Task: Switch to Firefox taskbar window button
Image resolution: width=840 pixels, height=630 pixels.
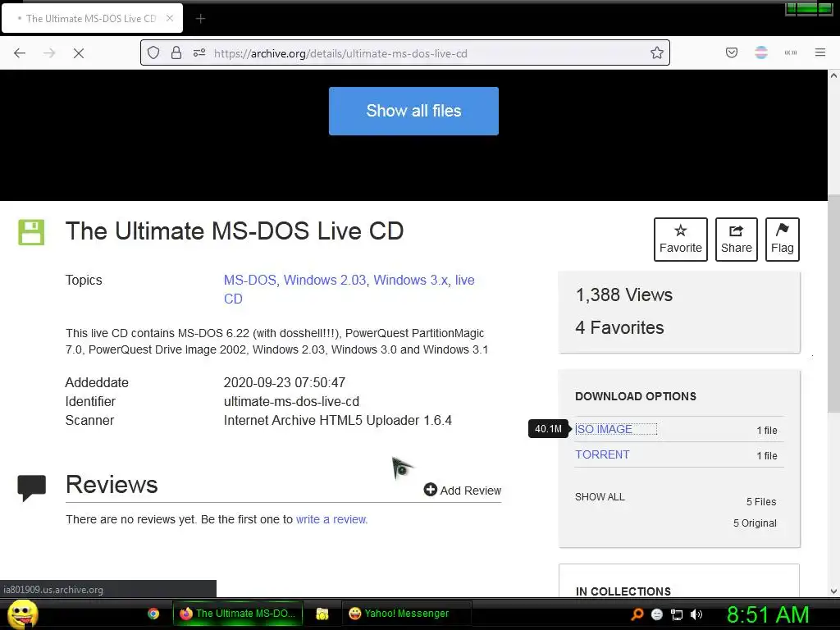Action: click(237, 614)
